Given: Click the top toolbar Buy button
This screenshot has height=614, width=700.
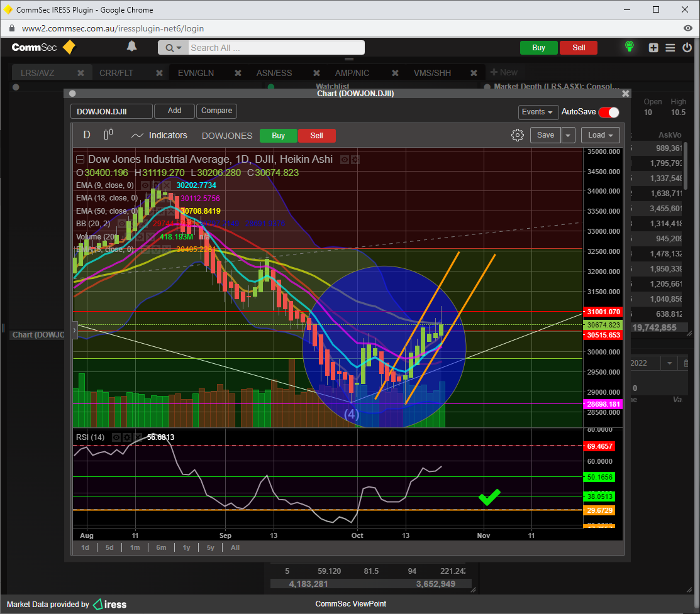Looking at the screenshot, I should [x=539, y=48].
